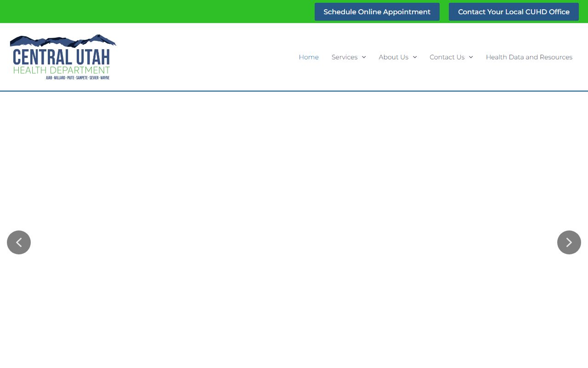Go to the Home menu item

[x=309, y=57]
